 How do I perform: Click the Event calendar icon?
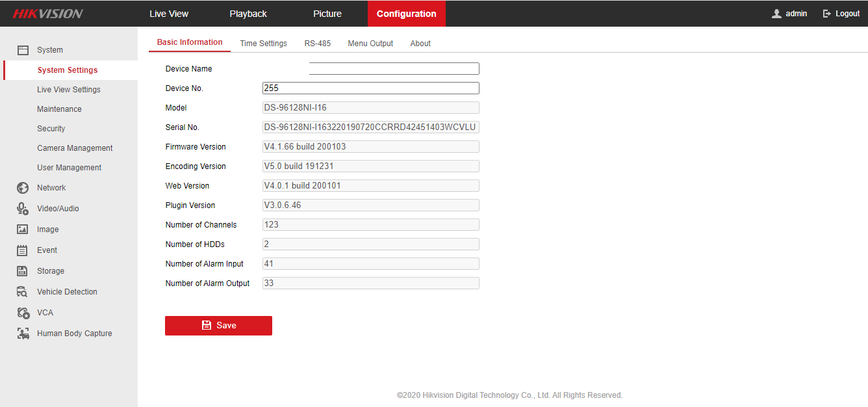point(23,250)
